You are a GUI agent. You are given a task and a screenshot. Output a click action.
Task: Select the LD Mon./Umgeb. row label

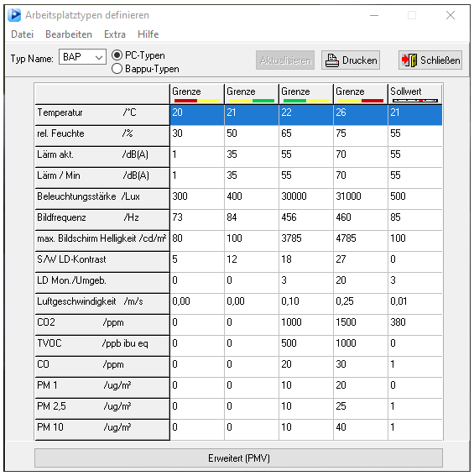tap(102, 283)
